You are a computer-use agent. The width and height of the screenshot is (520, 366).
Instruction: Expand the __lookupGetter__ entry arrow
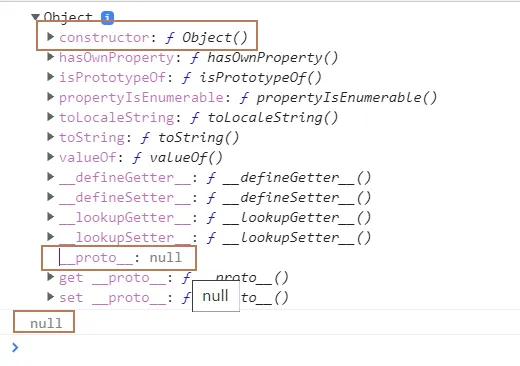click(x=50, y=217)
